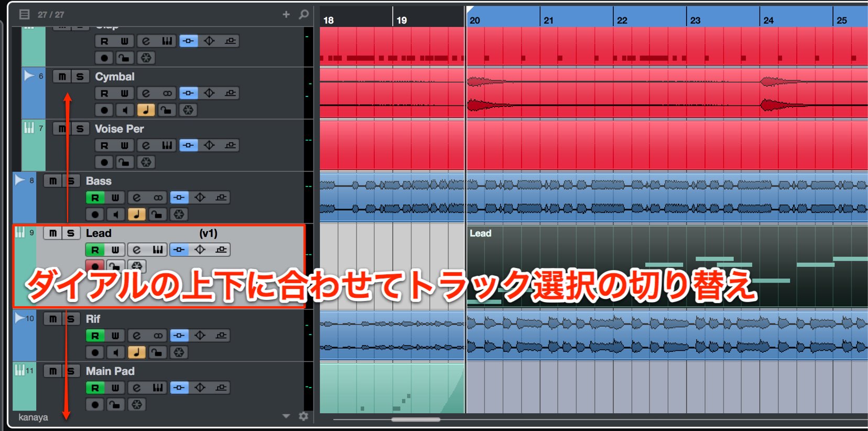Toggle Cymbal musical timebase note button
This screenshot has height=431, width=868.
click(x=146, y=110)
